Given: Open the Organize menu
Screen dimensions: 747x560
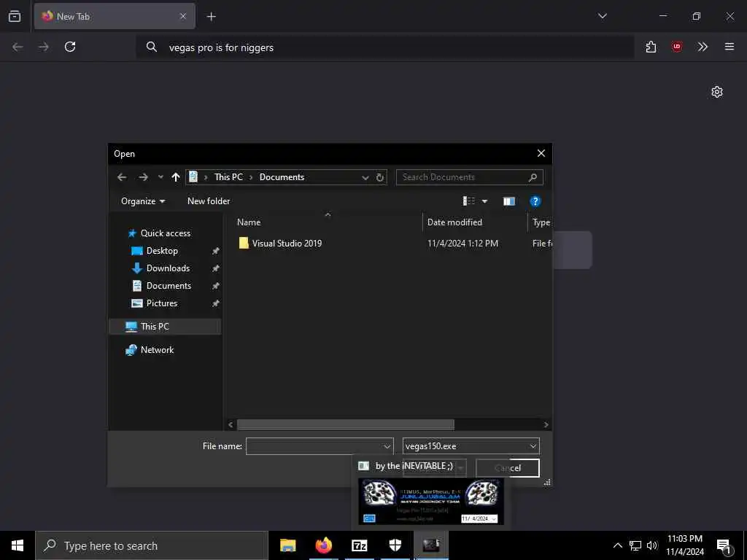Looking at the screenshot, I should click(143, 201).
